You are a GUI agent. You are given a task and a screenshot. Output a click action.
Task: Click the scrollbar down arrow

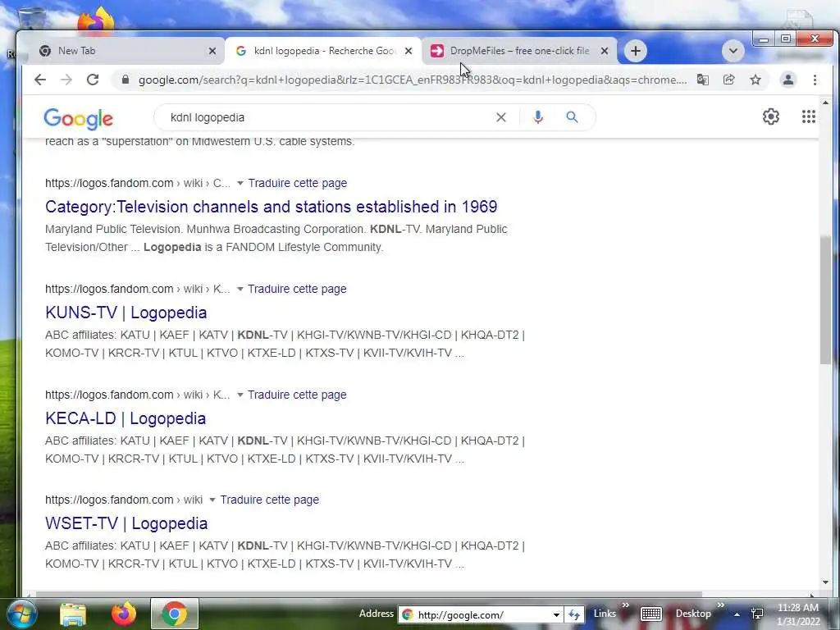(x=825, y=582)
